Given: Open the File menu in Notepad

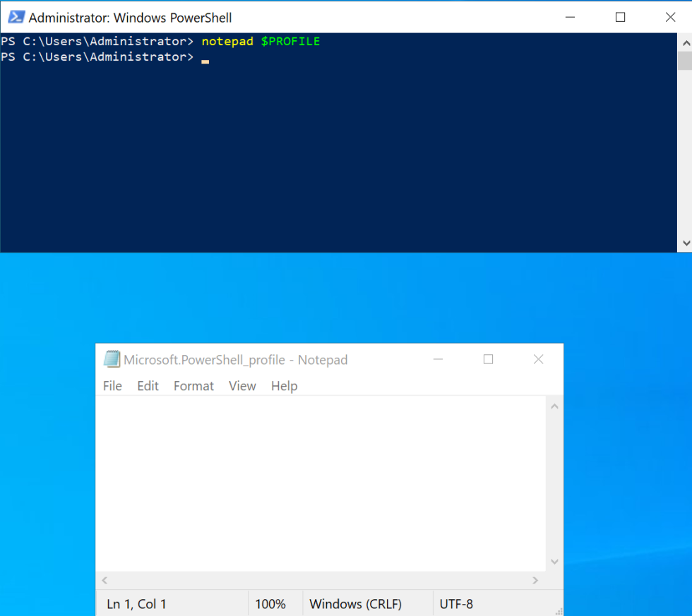Looking at the screenshot, I should coord(112,386).
